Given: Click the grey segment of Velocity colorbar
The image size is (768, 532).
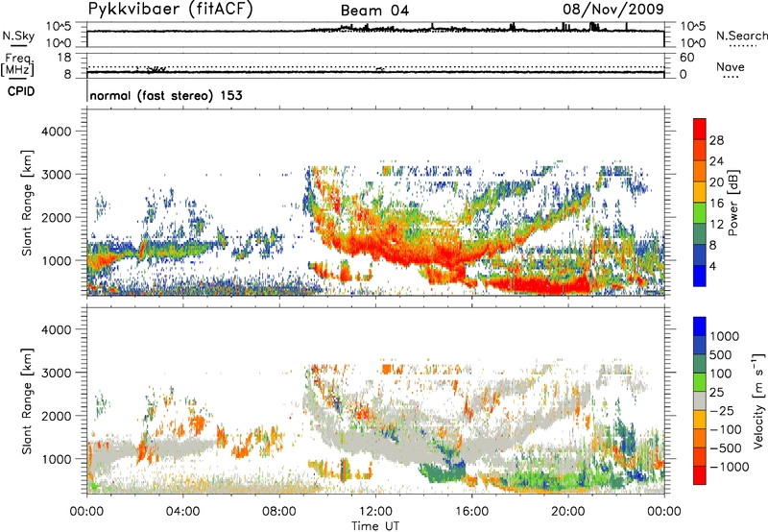Looking at the screenshot, I should point(700,401).
